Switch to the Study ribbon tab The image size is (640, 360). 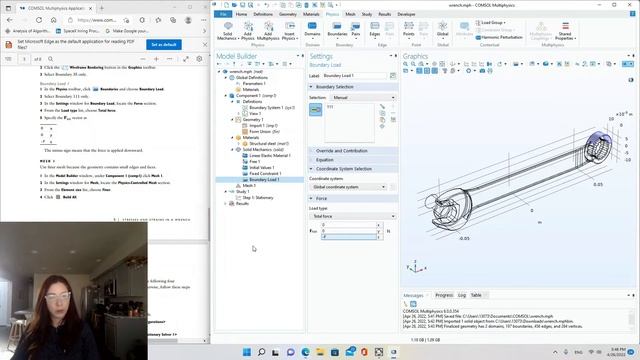[367, 14]
